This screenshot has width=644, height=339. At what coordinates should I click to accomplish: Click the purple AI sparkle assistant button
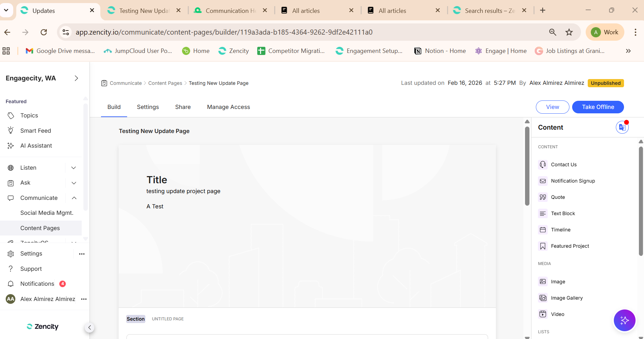[624, 320]
